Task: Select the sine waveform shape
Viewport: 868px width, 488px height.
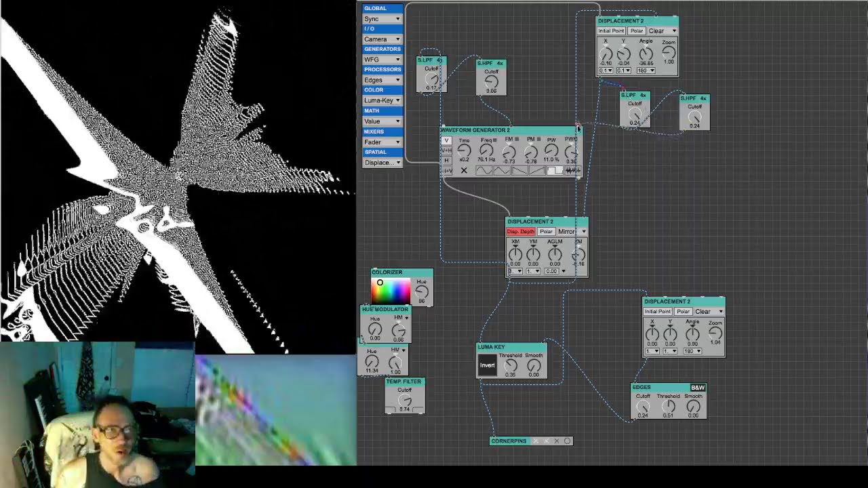Action: click(x=484, y=171)
